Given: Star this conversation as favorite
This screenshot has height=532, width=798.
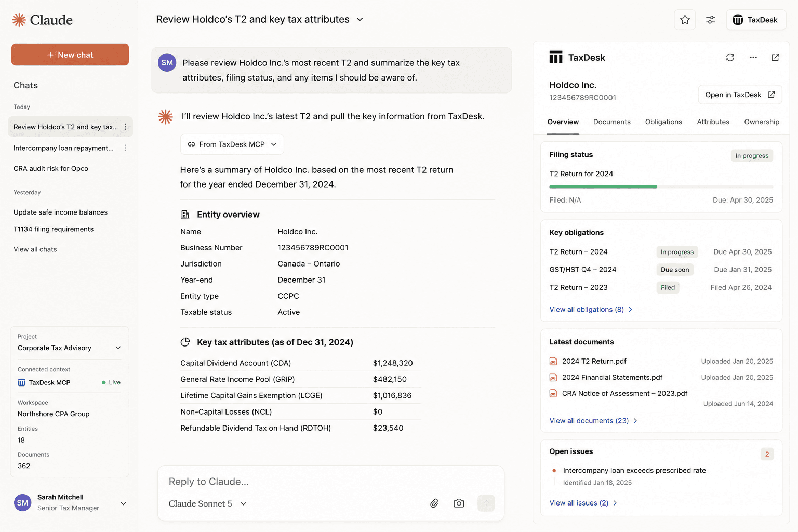Looking at the screenshot, I should (685, 20).
